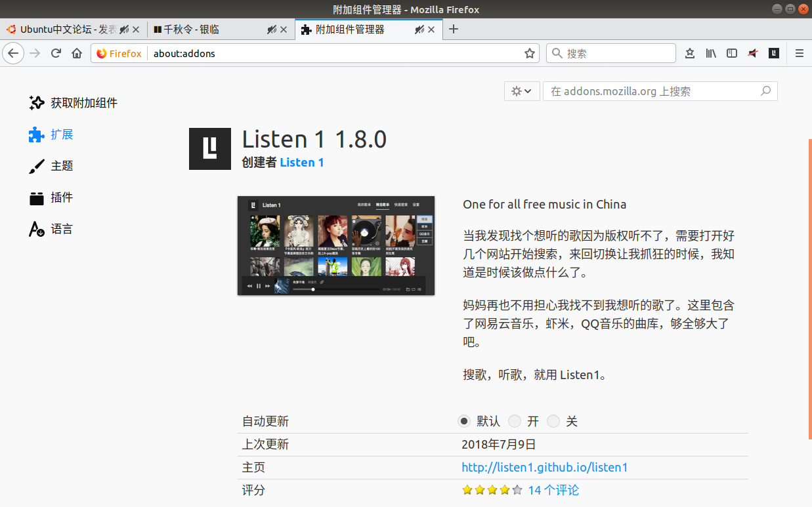Click the date 2018年7月9日

499,445
